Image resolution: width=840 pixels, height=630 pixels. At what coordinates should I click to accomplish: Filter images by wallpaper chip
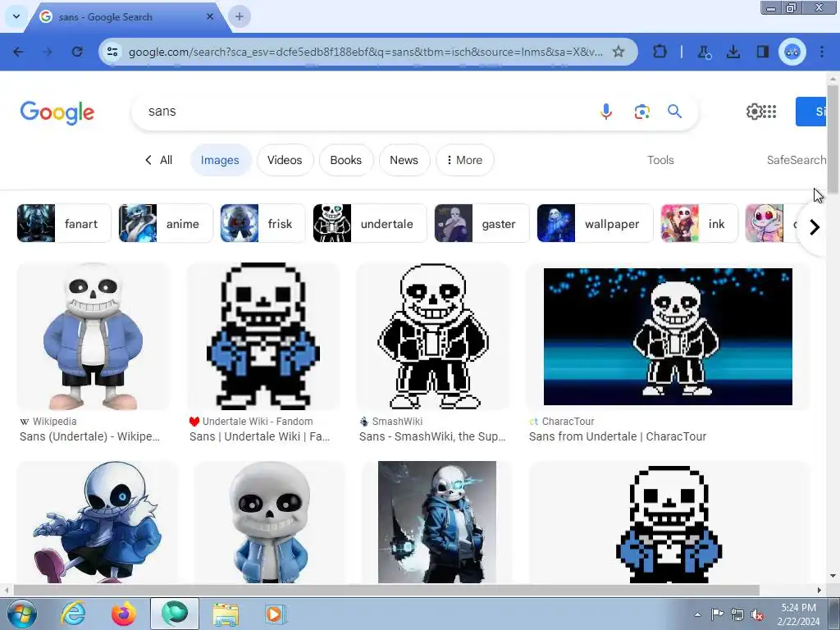[595, 223]
